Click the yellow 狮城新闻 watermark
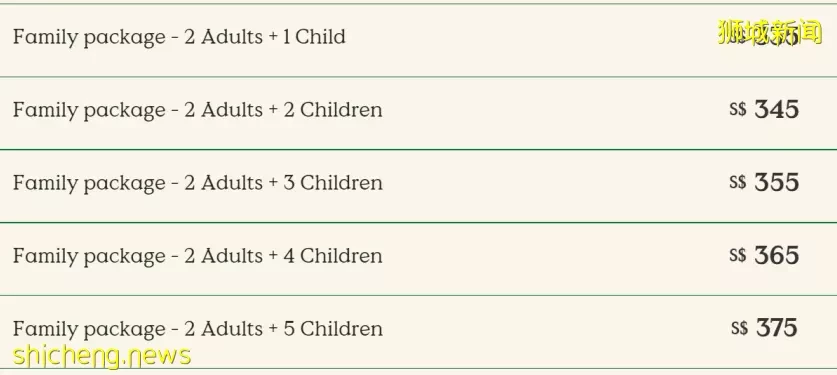The height and width of the screenshot is (375, 837). click(769, 32)
